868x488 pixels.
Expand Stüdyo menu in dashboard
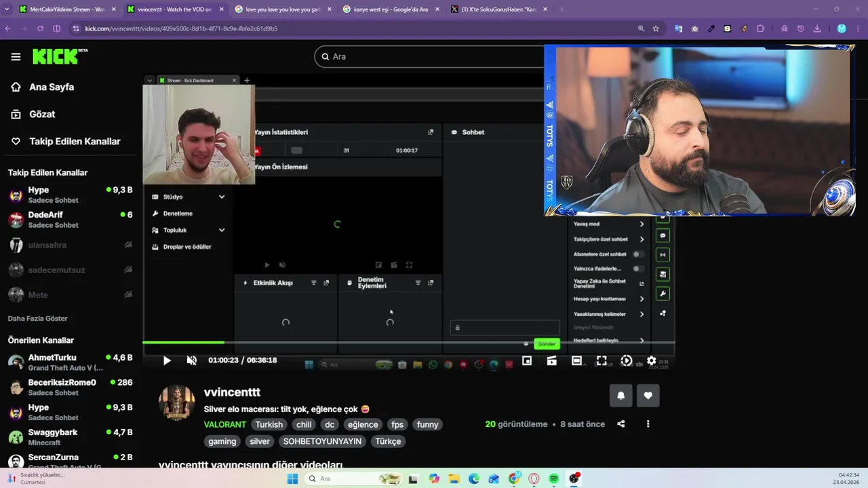188,197
